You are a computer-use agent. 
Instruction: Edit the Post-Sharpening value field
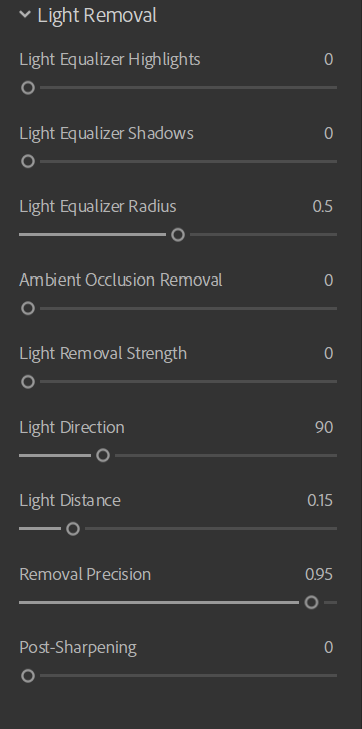(x=329, y=647)
